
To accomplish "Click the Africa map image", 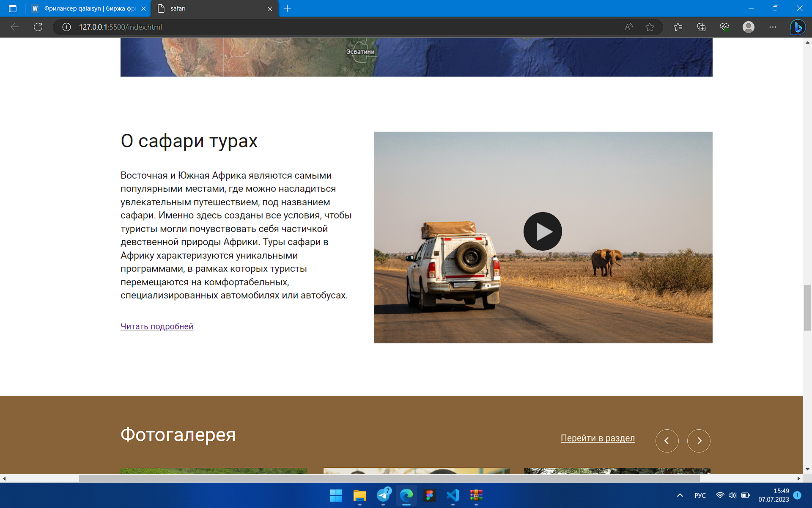I will (x=416, y=57).
